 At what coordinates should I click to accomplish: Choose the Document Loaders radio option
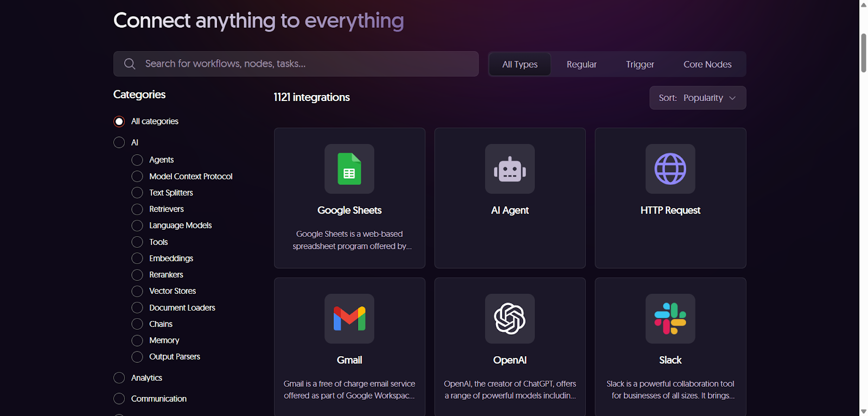(137, 308)
